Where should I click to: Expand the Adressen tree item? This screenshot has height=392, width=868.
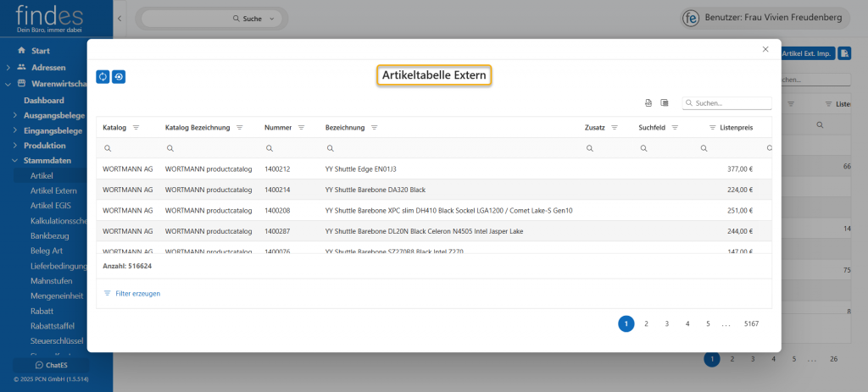pyautogui.click(x=8, y=67)
